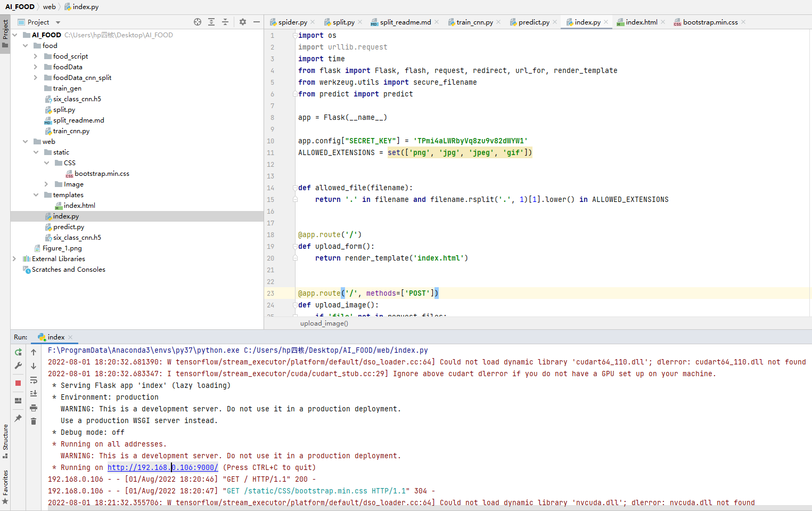Screen dimensions: 812x511
Task: Expand the Image folder
Action: (46, 184)
